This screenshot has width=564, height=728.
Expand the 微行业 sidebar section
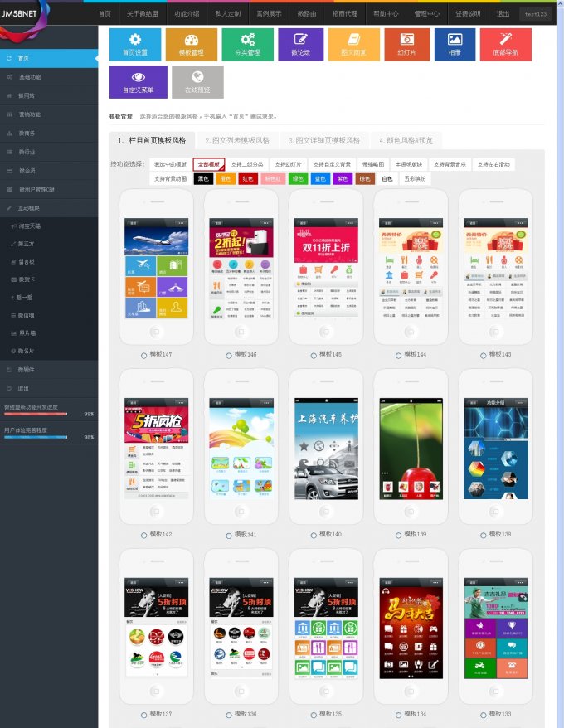tap(49, 152)
